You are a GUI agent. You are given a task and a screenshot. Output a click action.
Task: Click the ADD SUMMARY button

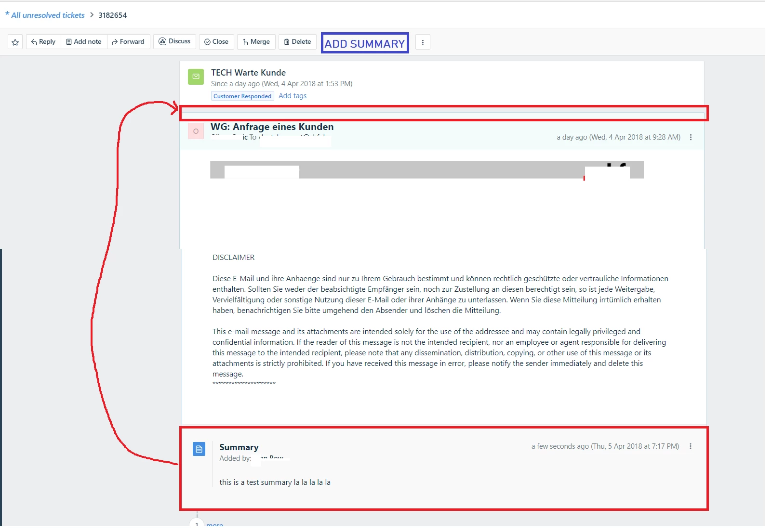tap(365, 43)
